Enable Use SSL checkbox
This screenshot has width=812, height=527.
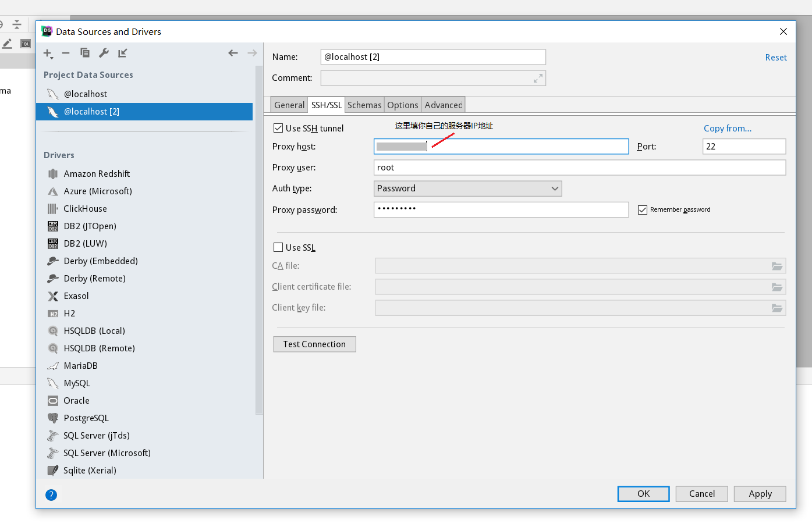pos(278,247)
